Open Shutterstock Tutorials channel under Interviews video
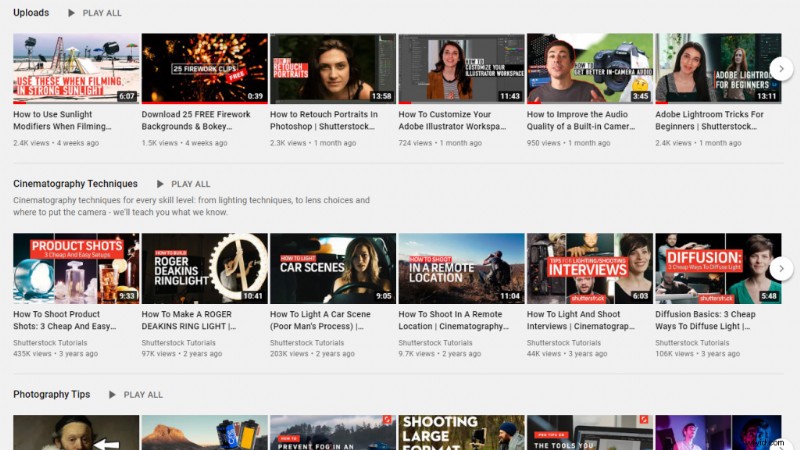800x450 pixels. pyautogui.click(x=564, y=343)
